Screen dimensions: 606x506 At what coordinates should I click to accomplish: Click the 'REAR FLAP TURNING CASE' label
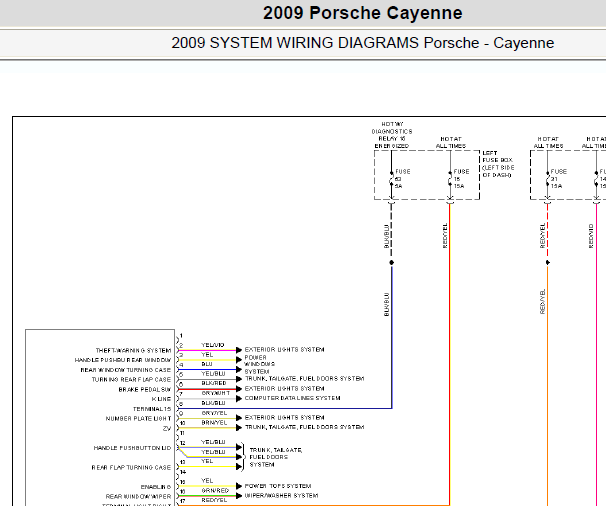click(131, 467)
